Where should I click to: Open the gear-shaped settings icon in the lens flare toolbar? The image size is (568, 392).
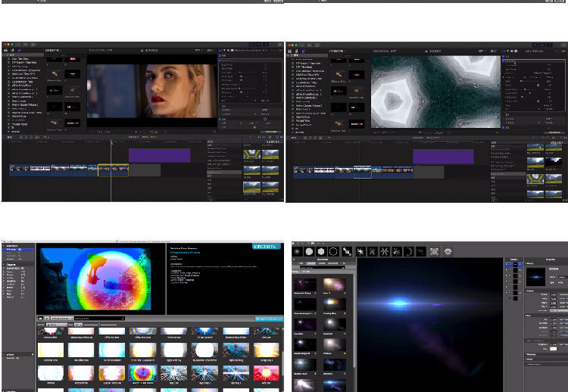pos(448,251)
